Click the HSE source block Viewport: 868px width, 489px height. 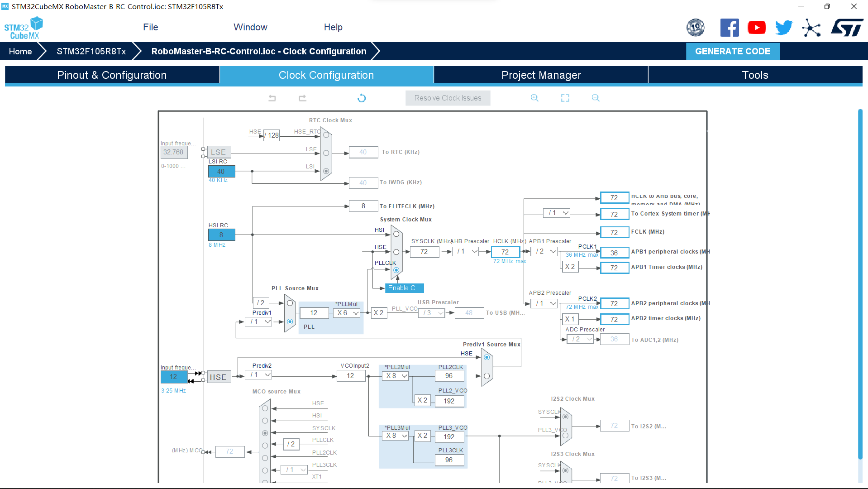pyautogui.click(x=218, y=377)
